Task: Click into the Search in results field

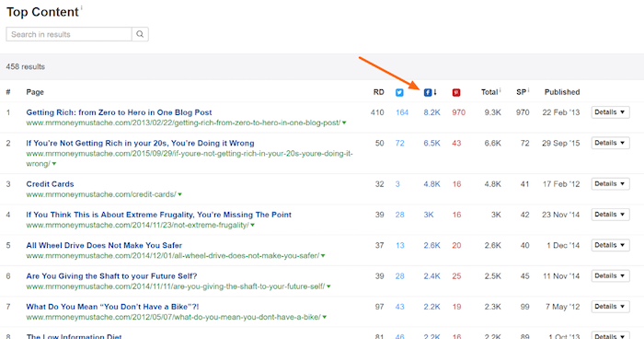Action: (x=69, y=34)
